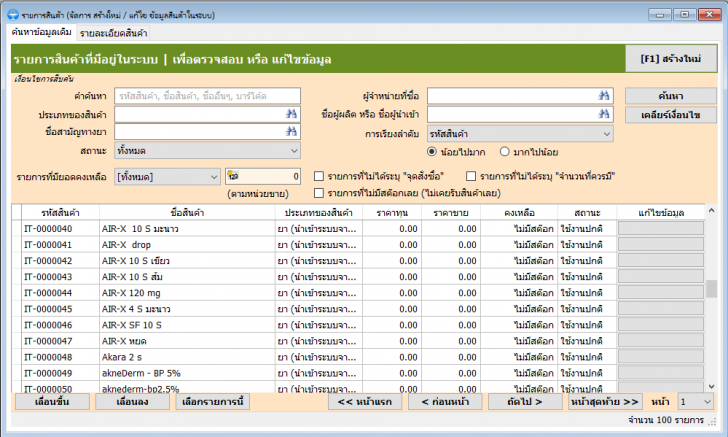Click the คำค้นหา search text field
The image size is (728, 437).
(207, 95)
